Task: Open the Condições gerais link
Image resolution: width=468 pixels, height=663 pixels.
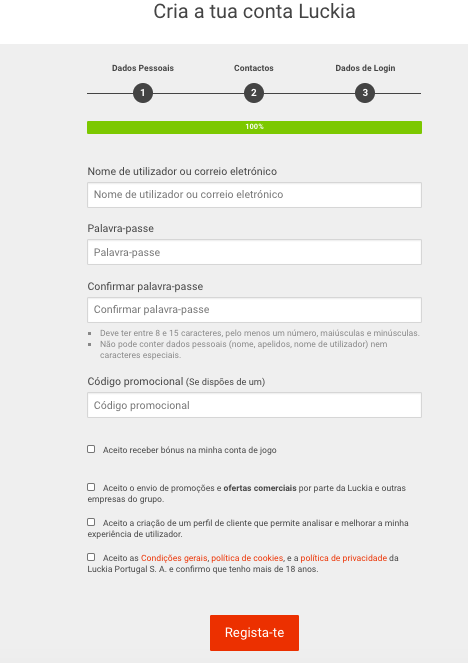Action: 174,558
